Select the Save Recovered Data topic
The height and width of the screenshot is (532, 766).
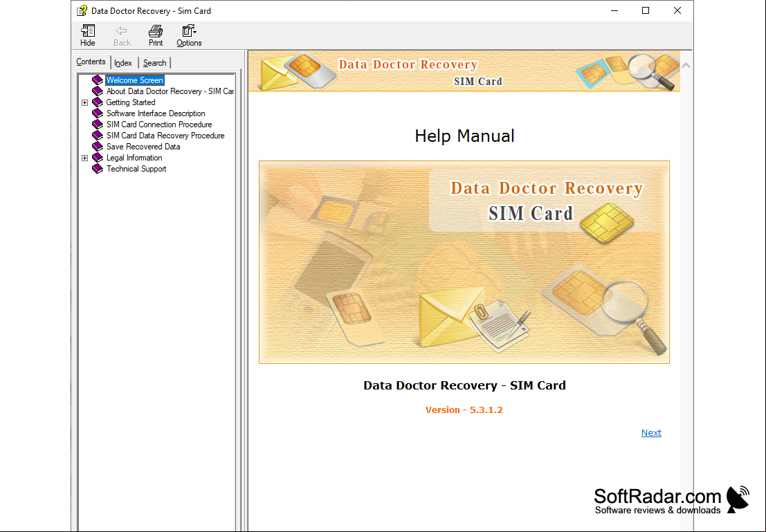tap(143, 147)
